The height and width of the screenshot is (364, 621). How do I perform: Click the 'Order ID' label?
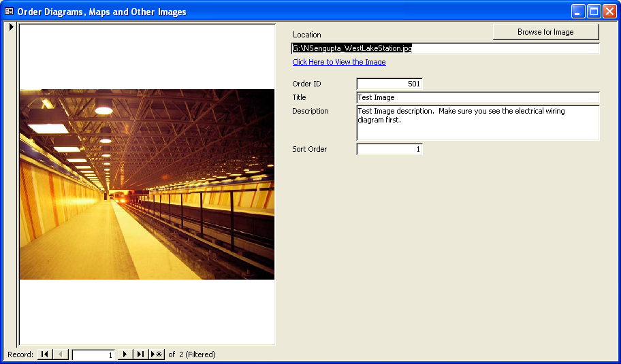[307, 84]
